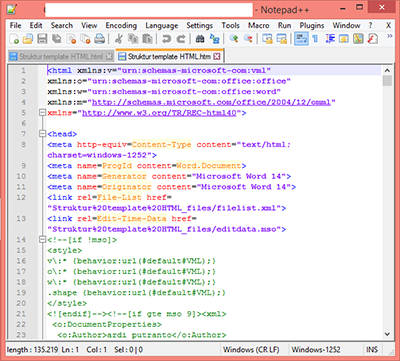Screen dimensions: 400x361
Task: Close the Struktur template HTML.html tab
Action: coord(109,57)
